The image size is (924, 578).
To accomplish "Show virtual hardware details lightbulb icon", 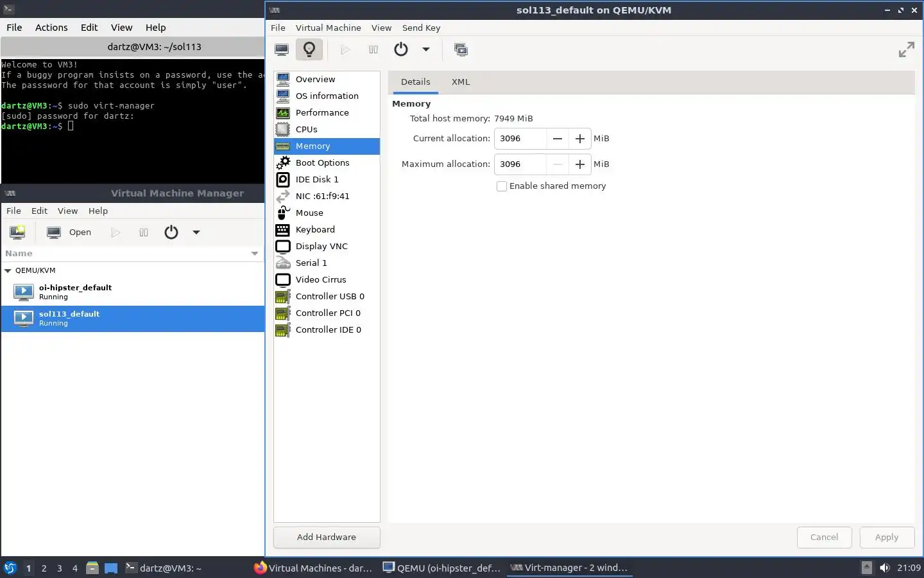I will point(309,49).
